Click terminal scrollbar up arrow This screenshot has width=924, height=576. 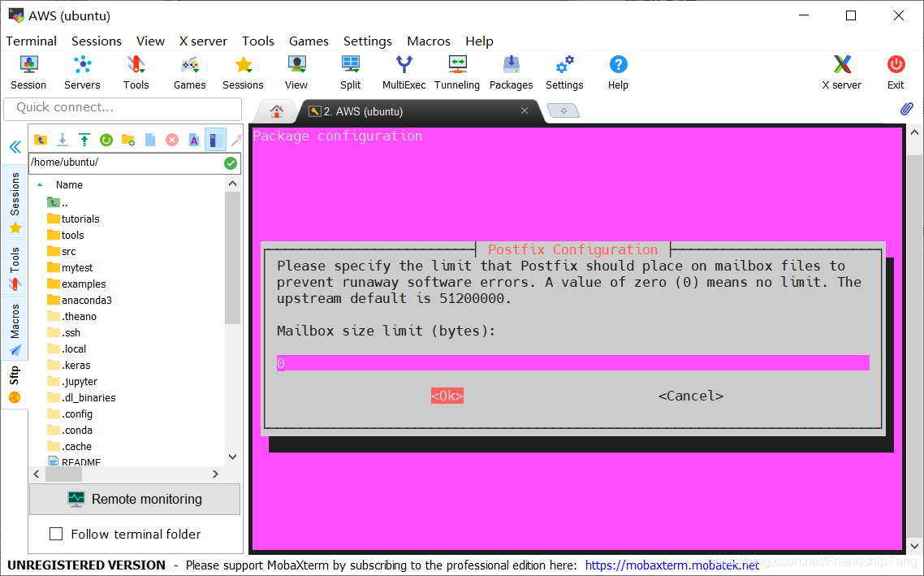click(x=914, y=132)
